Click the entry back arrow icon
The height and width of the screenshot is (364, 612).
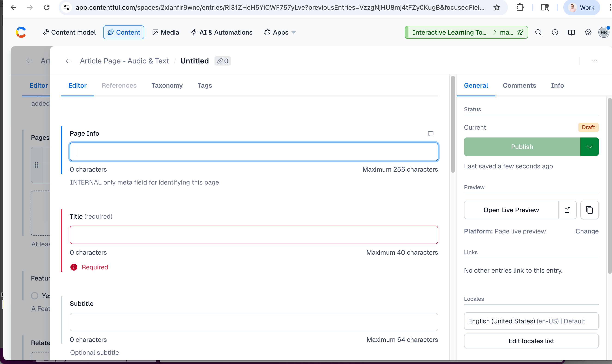coord(68,61)
